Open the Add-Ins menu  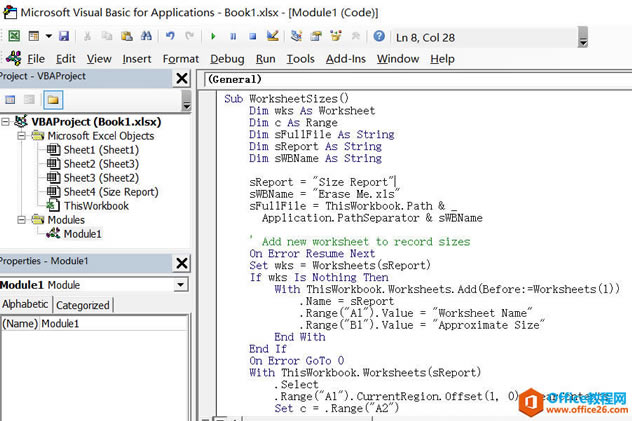345,59
